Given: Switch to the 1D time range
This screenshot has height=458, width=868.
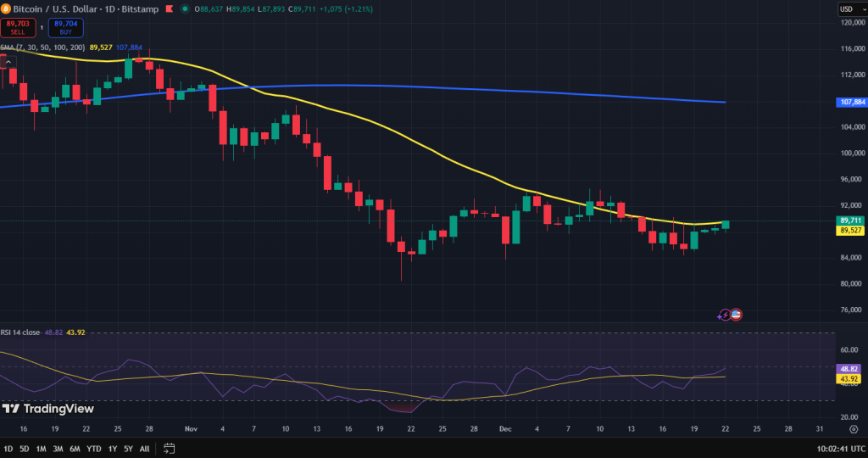Looking at the screenshot, I should (x=8, y=449).
